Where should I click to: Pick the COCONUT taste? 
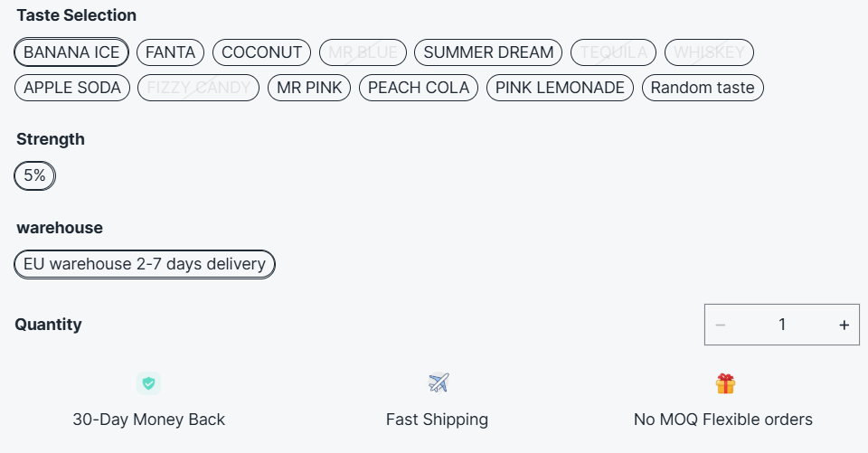click(x=262, y=52)
